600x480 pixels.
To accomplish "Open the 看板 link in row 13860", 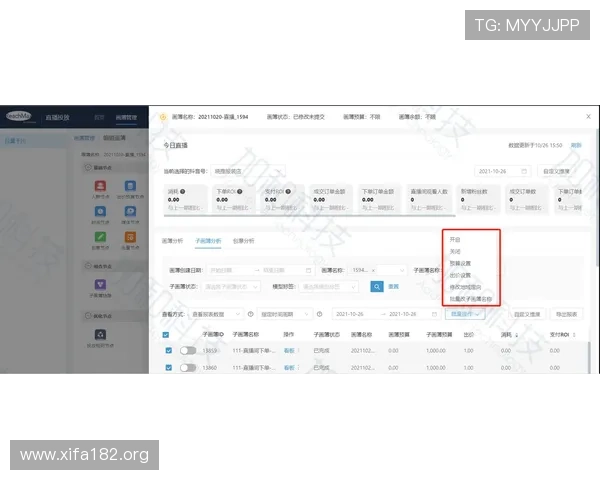I will [x=289, y=368].
